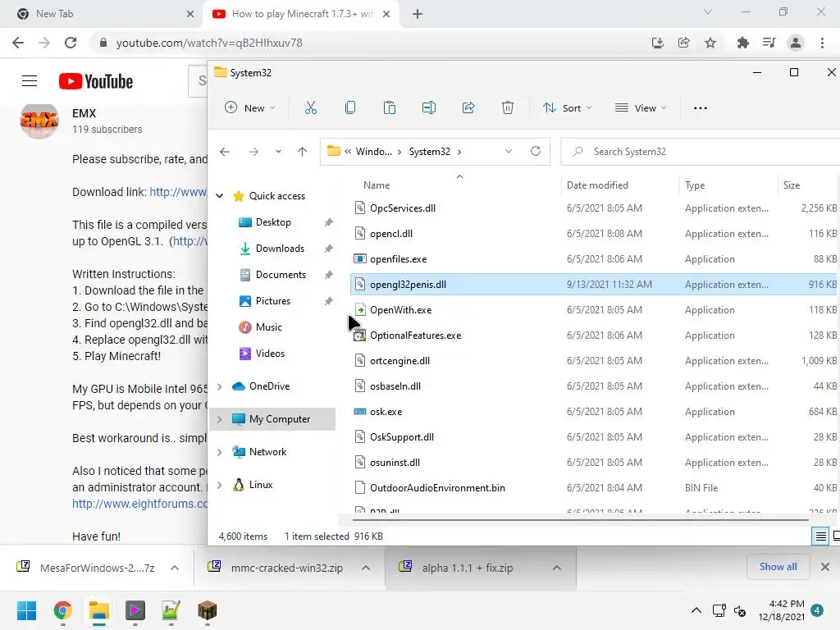840x630 pixels.
Task: Expand the Linux tree node
Action: pos(220,485)
